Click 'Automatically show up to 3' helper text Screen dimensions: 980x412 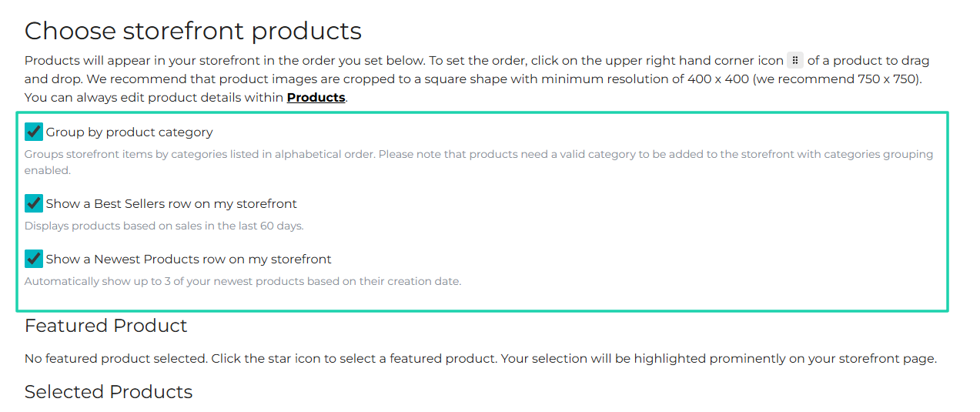(x=242, y=282)
